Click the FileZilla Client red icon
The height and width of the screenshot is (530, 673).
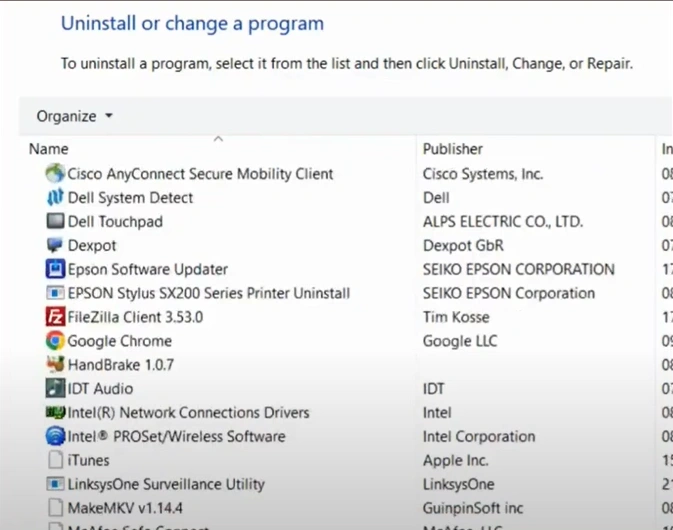point(55,317)
